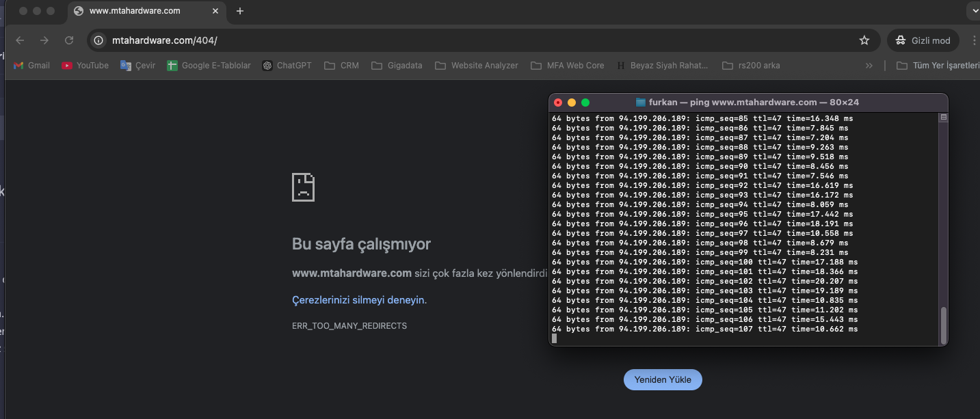Open a new tab with plus button
980x419 pixels.
239,11
